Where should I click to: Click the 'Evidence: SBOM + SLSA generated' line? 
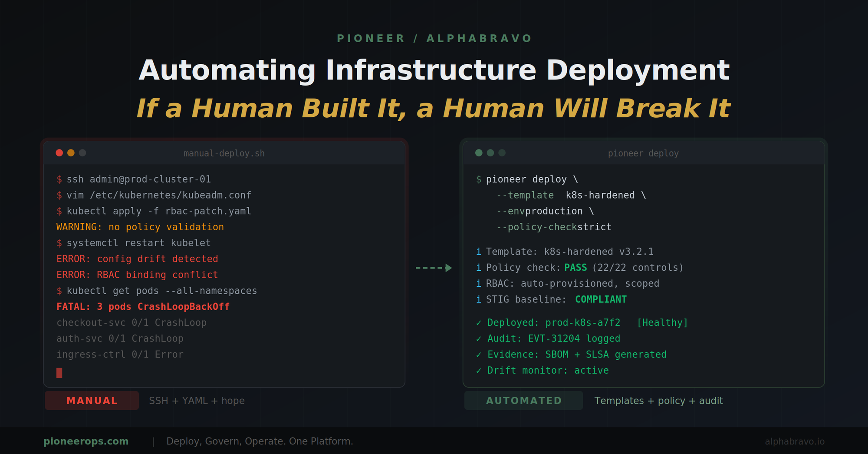(572, 355)
